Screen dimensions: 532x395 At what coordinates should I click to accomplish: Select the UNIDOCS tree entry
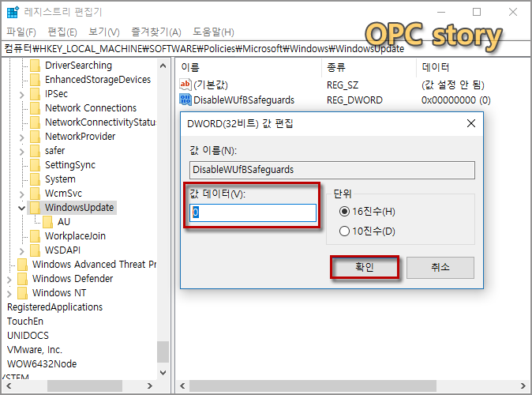click(28, 336)
